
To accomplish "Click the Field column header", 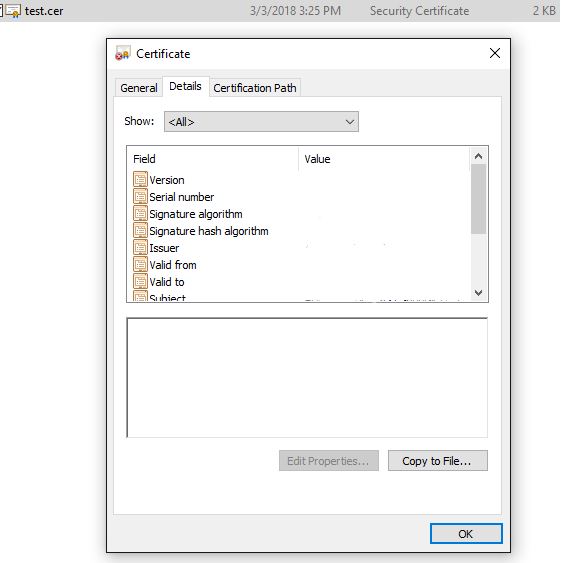I will click(x=212, y=159).
